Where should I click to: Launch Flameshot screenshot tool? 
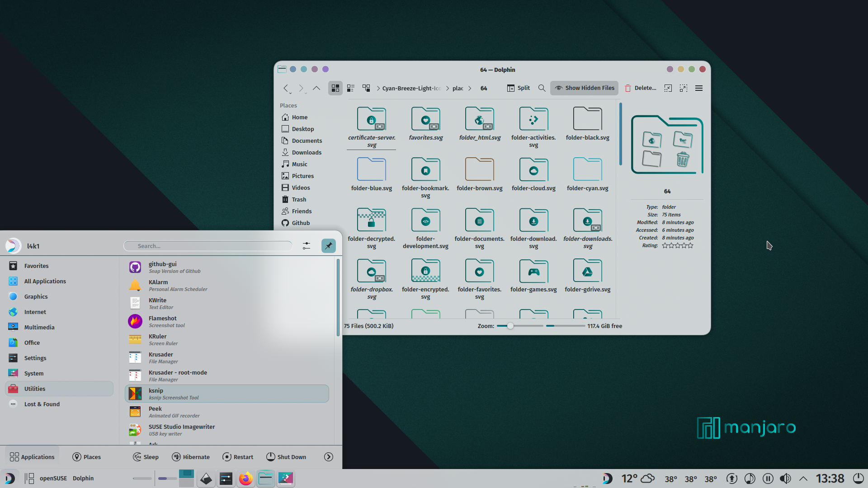tap(227, 321)
